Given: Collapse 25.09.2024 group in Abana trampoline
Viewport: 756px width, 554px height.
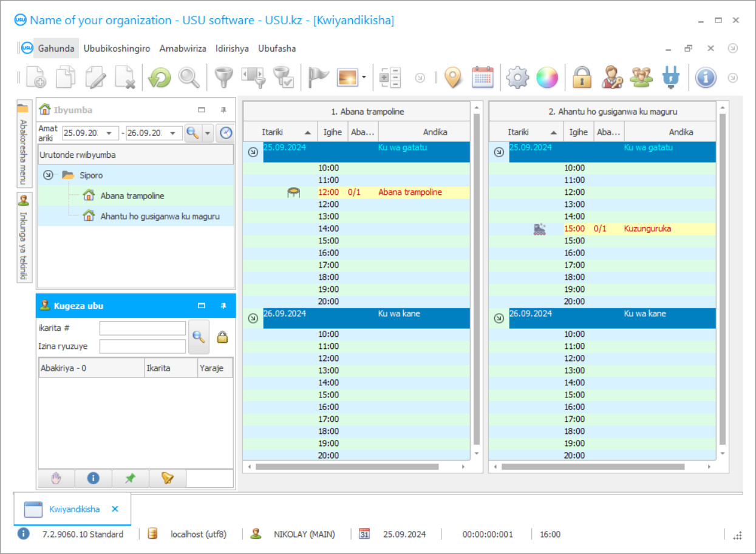Looking at the screenshot, I should pyautogui.click(x=253, y=152).
